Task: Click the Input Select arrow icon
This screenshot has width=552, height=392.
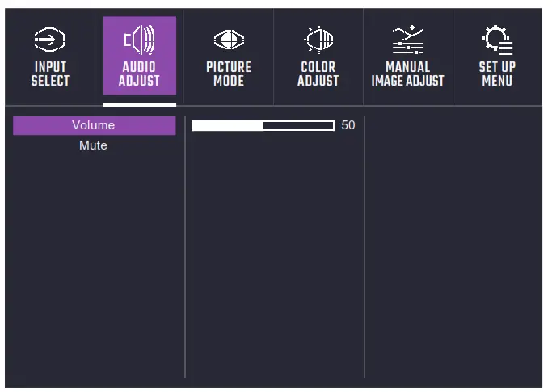Action: [50, 40]
